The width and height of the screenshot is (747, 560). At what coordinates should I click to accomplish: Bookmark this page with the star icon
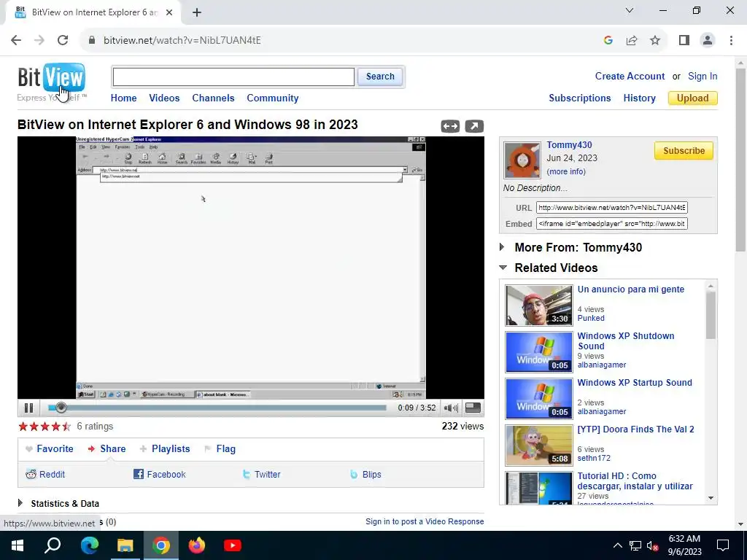(x=655, y=41)
